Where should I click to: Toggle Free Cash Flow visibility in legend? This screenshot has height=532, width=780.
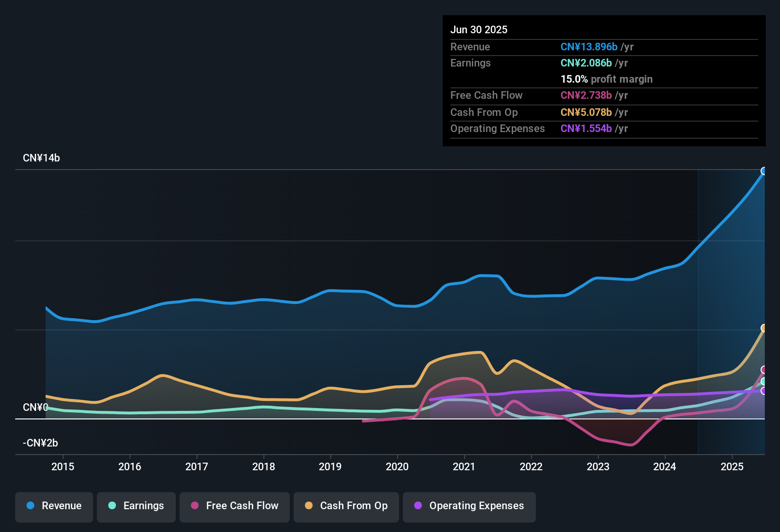(x=234, y=506)
